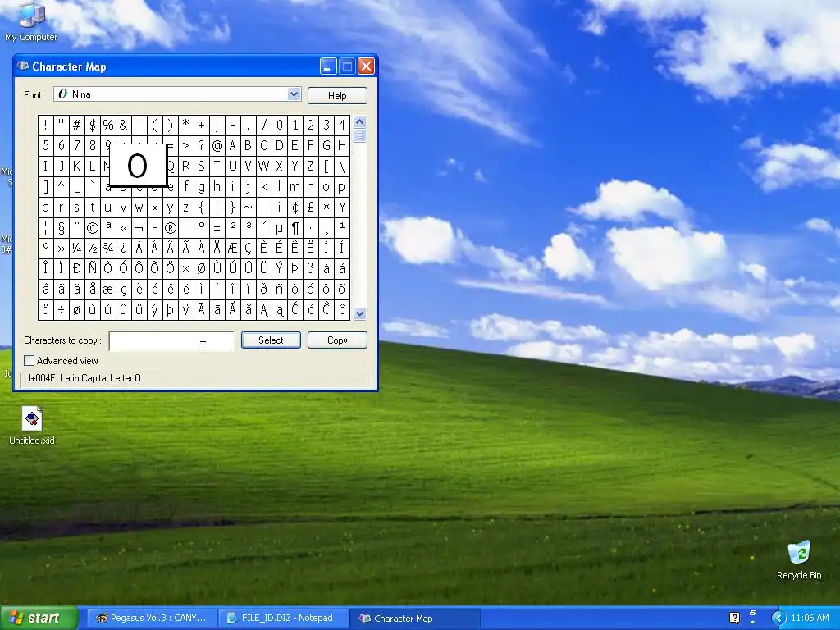840x630 pixels.
Task: Pick the % character cell
Action: point(107,126)
